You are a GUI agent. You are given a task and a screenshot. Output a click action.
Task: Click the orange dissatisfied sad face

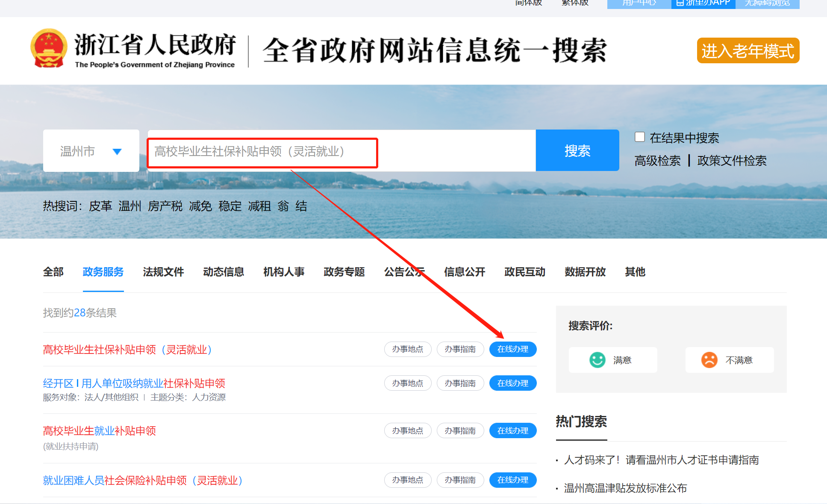[709, 360]
